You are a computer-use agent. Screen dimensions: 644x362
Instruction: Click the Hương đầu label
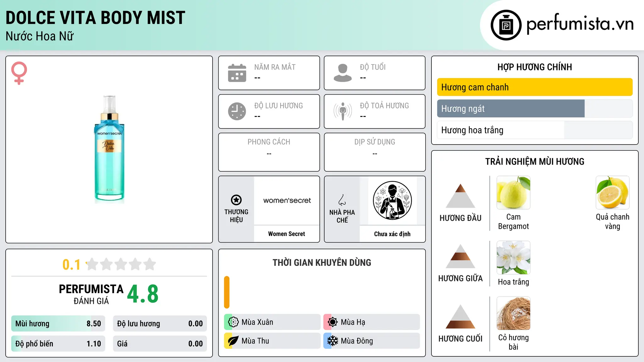(x=460, y=218)
